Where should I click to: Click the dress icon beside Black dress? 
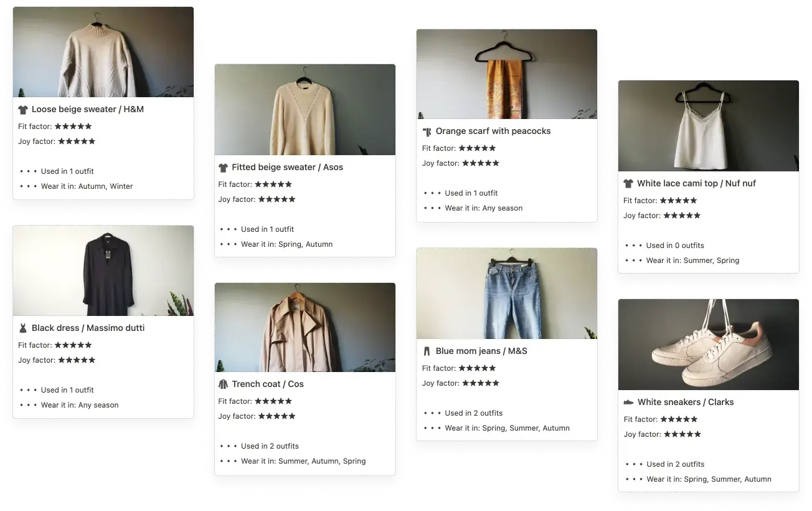coord(23,328)
